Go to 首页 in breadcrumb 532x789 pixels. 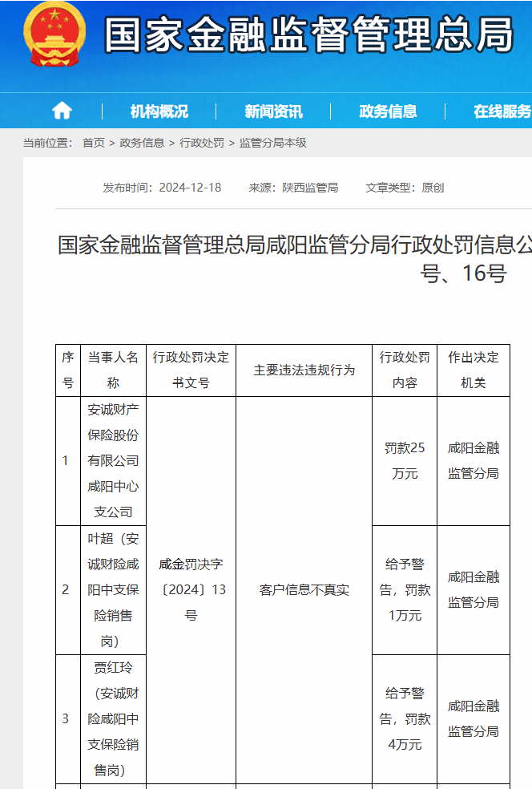(x=94, y=143)
